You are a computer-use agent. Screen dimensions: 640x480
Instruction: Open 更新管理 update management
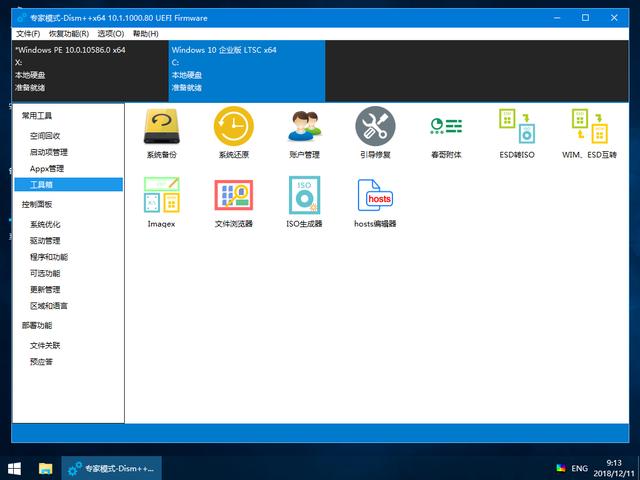click(x=45, y=289)
